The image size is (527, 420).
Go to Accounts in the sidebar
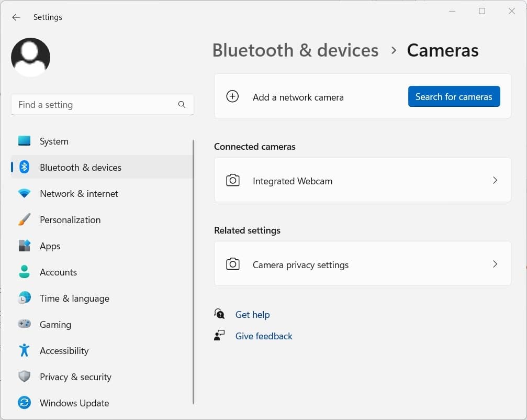point(58,272)
